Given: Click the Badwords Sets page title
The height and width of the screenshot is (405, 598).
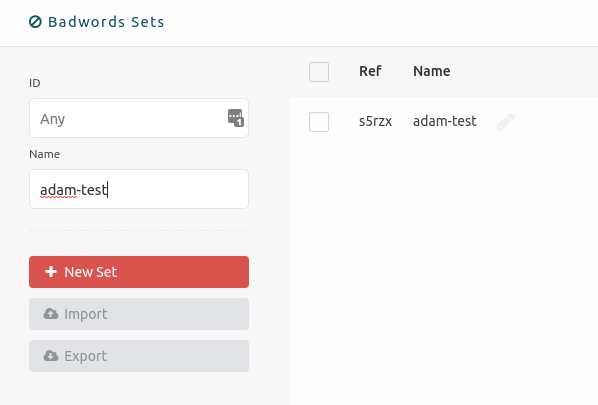Looking at the screenshot, I should coord(106,22).
